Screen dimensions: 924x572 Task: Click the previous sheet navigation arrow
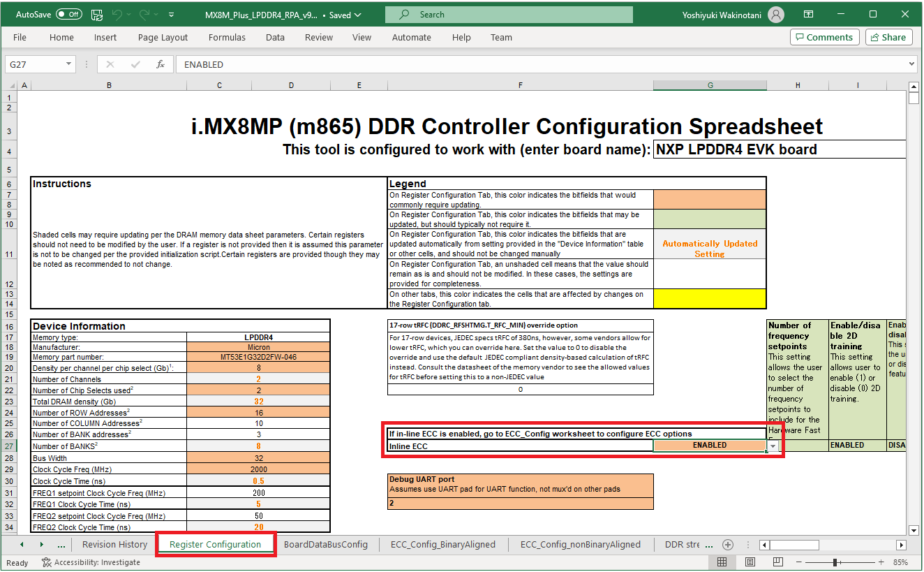[21, 545]
